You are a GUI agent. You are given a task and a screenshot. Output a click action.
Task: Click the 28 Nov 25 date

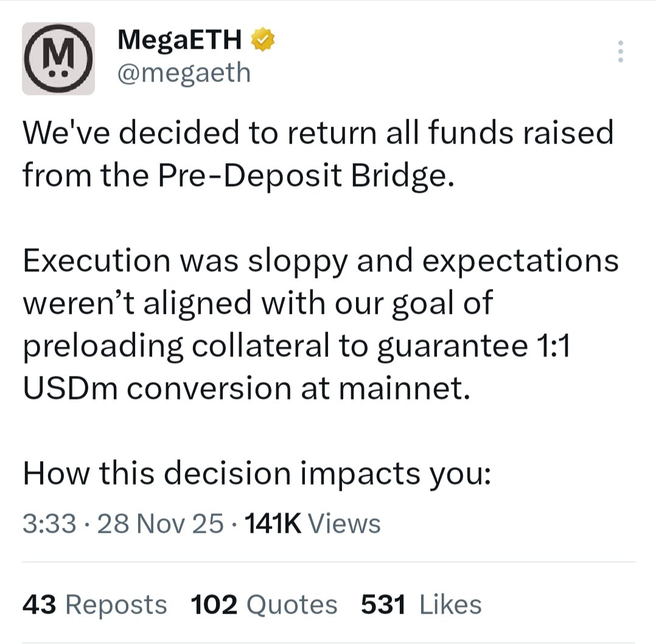(161, 524)
